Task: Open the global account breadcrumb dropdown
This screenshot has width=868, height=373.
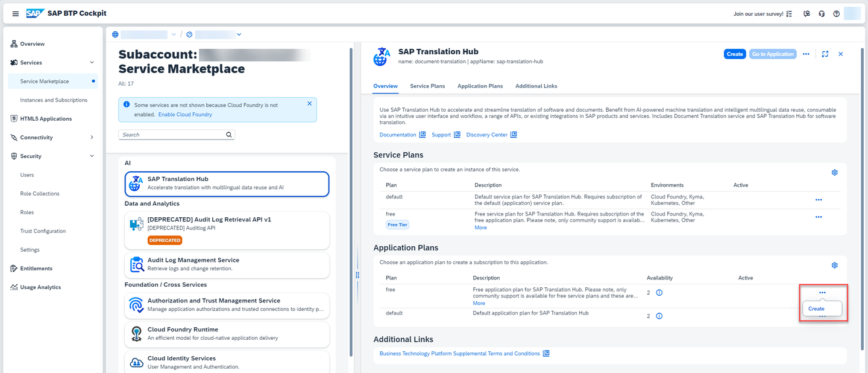Action: tap(174, 34)
